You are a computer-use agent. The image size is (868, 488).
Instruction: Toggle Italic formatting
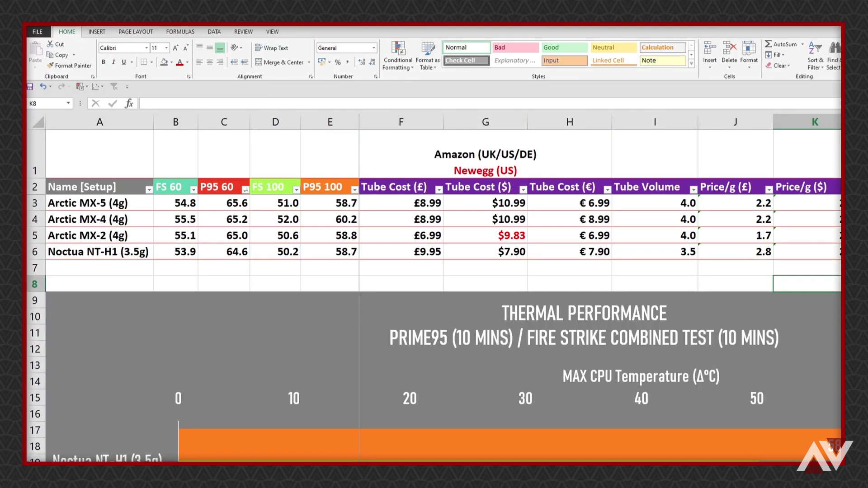click(x=113, y=62)
